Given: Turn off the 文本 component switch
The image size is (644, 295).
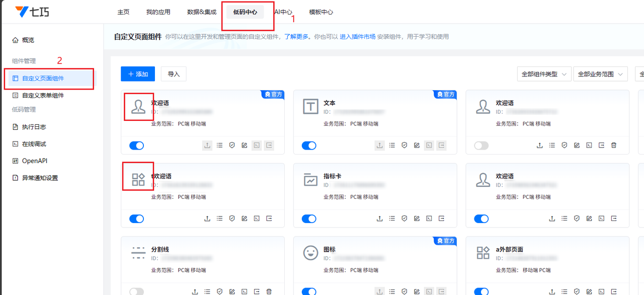Looking at the screenshot, I should pos(309,145).
